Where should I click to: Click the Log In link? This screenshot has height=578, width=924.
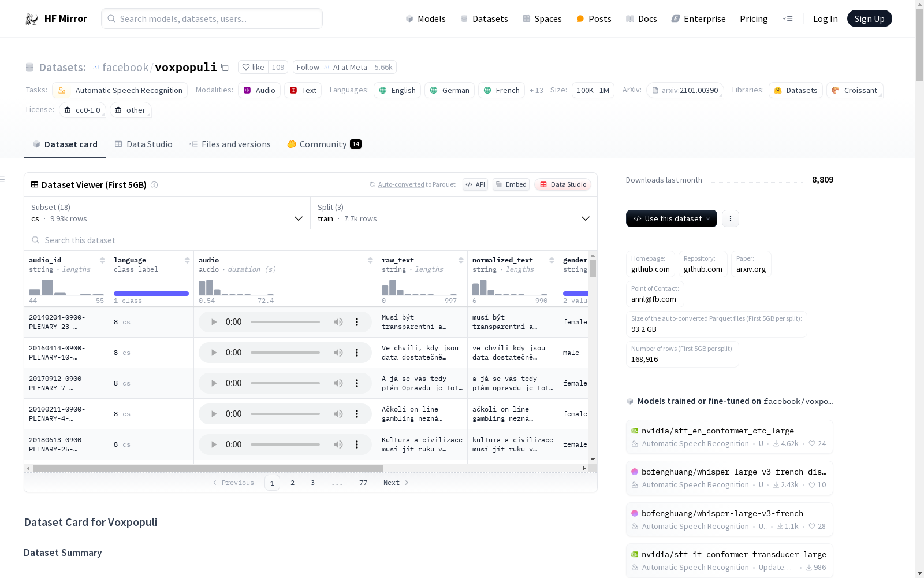(x=825, y=18)
